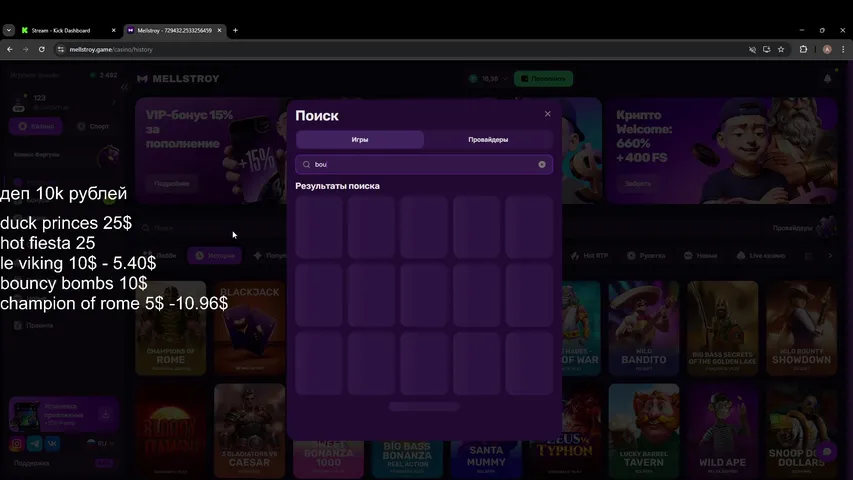Viewport: 853px width, 480px height.
Task: Click the mellstroy.game address bar URL
Action: click(x=111, y=50)
